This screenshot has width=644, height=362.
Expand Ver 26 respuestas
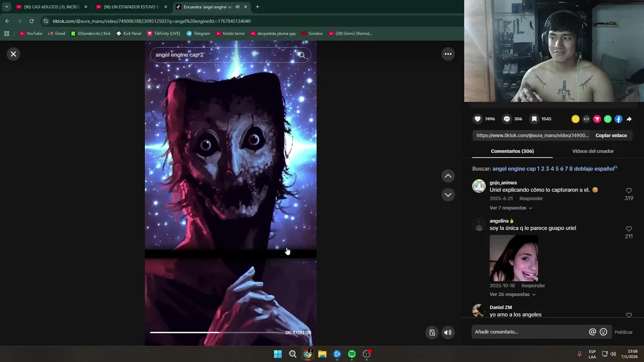coord(512,294)
